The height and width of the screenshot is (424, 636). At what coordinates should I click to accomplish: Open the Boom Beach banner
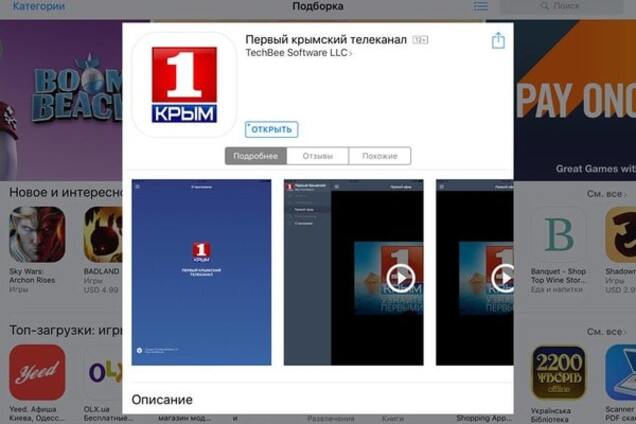[x=61, y=100]
